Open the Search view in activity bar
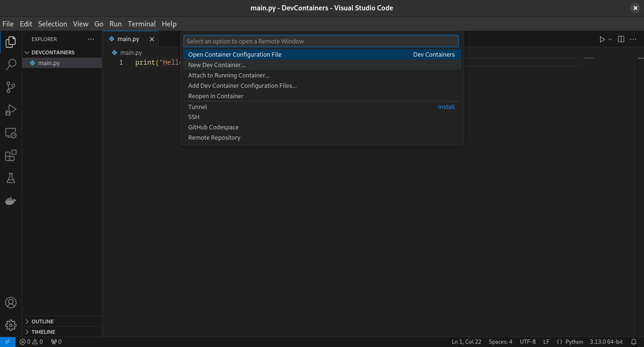The height and width of the screenshot is (347, 644). (x=10, y=65)
